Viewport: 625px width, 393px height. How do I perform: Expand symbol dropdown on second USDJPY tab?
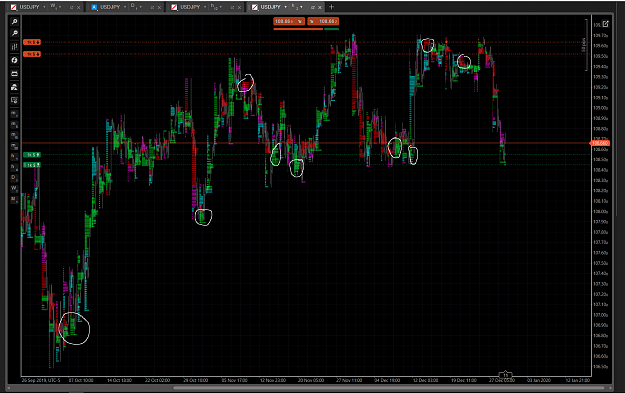(x=125, y=7)
